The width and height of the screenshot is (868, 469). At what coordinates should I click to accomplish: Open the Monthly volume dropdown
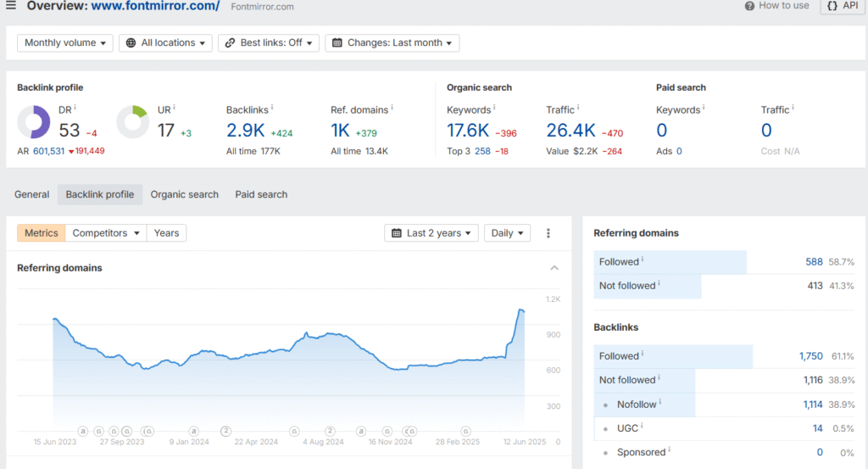tap(65, 42)
